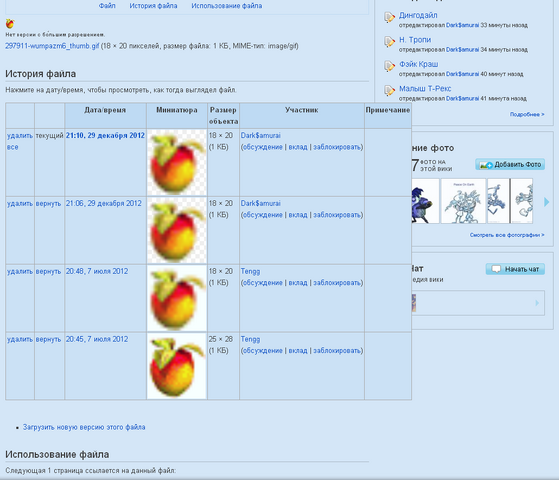Click the blue character photo thumbnail
This screenshot has width=559, height=480.
[425, 201]
